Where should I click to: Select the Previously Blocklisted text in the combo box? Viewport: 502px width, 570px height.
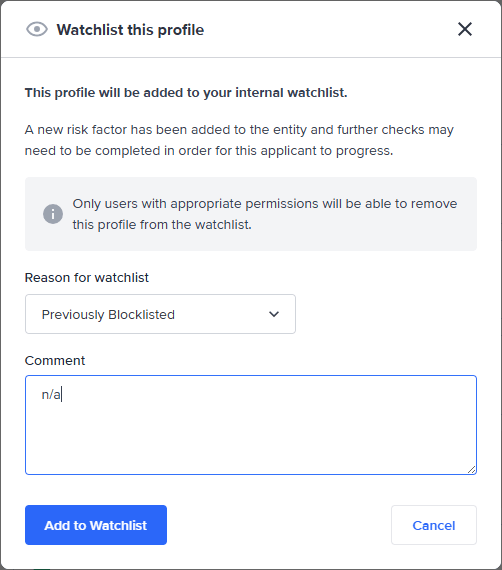108,314
